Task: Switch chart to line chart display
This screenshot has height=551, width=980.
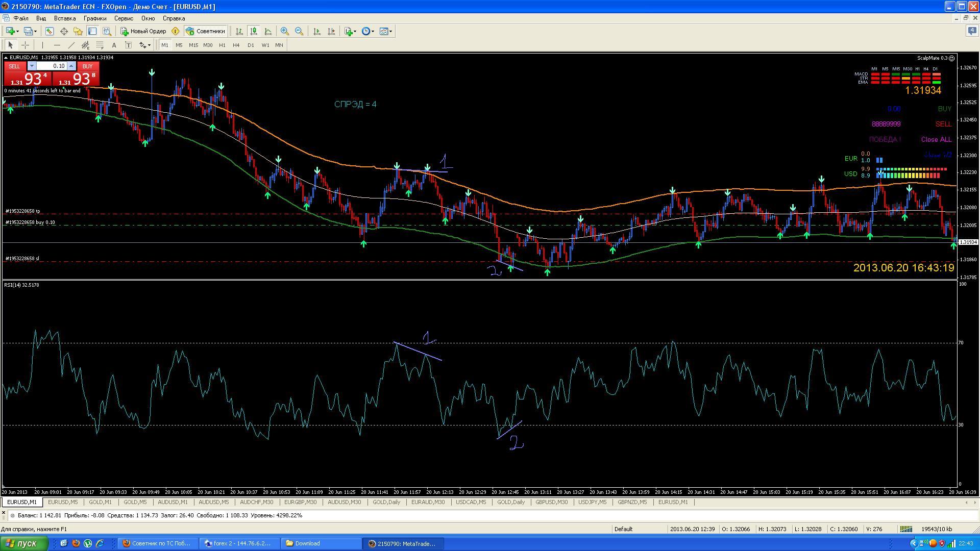Action: click(x=268, y=31)
